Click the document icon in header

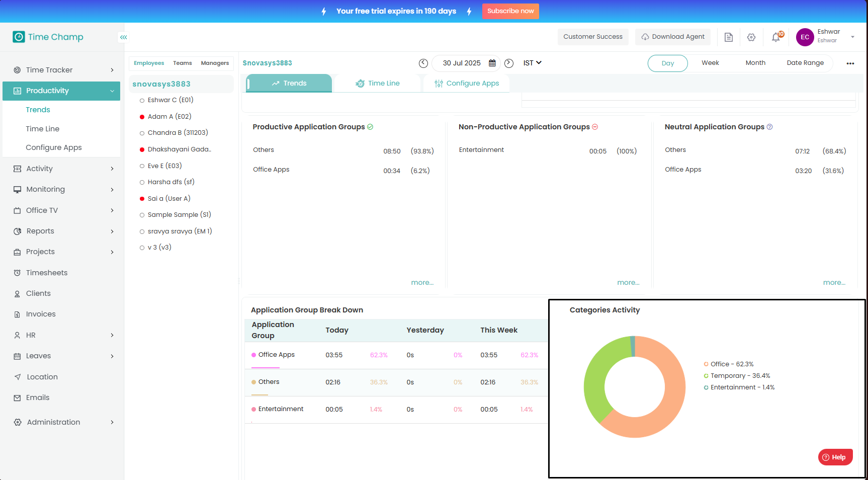(x=728, y=37)
